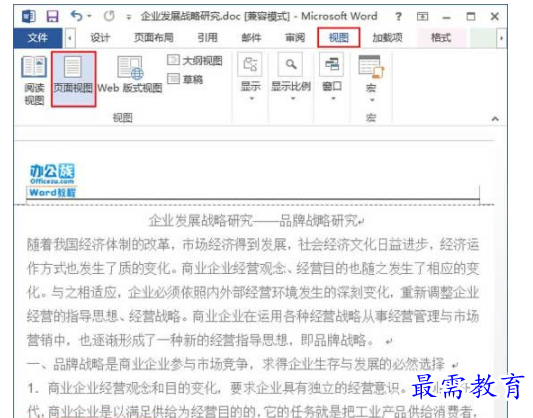Switch to the 加载项 tab
Viewport: 533px width, 418px height.
tap(388, 37)
